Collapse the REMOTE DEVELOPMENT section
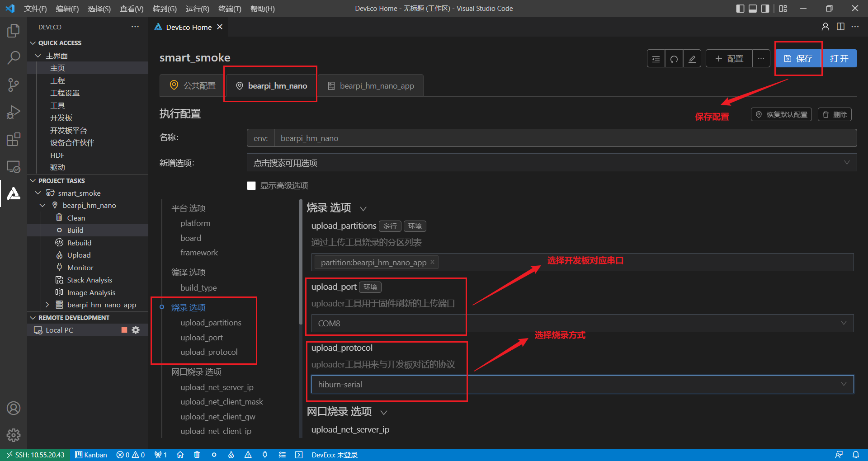 point(33,318)
